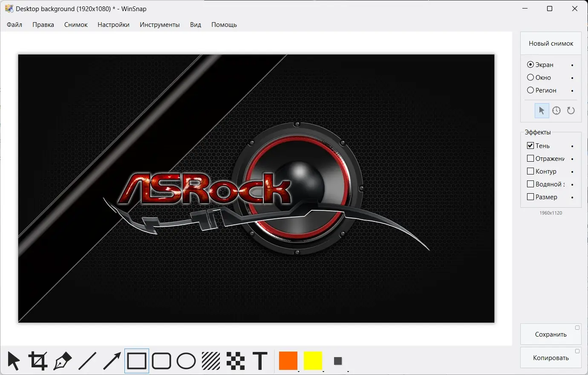This screenshot has width=588, height=375.
Task: Pick the orange color swatch
Action: pyautogui.click(x=288, y=361)
